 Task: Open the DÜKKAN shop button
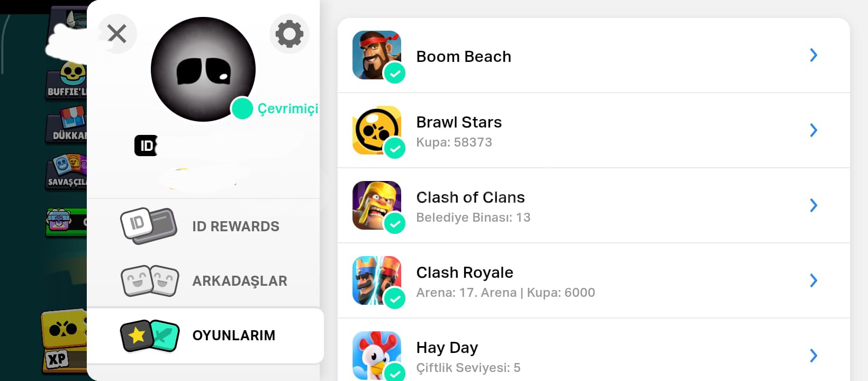(x=68, y=126)
